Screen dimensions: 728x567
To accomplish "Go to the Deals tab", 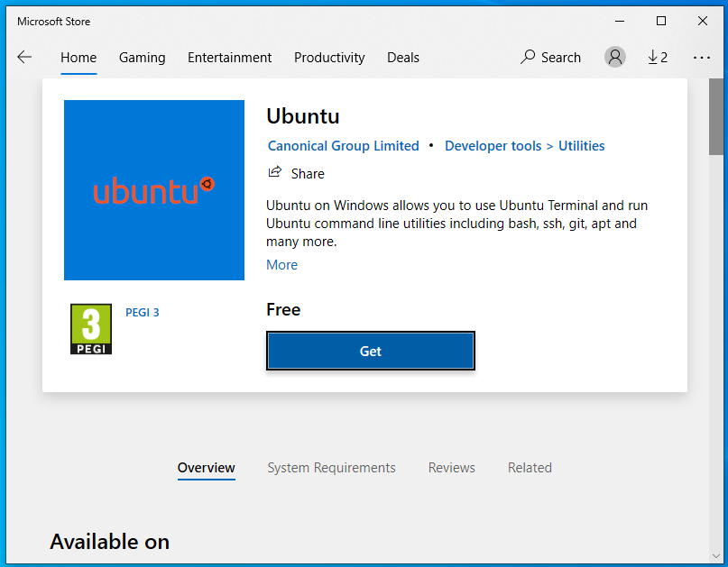I will pyautogui.click(x=403, y=57).
